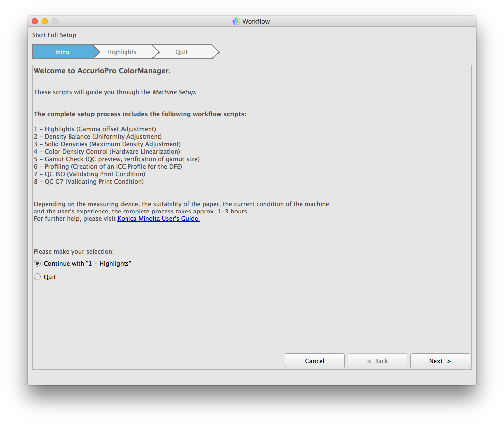
Task: Click the Start Full Setup label
Action: (54, 35)
